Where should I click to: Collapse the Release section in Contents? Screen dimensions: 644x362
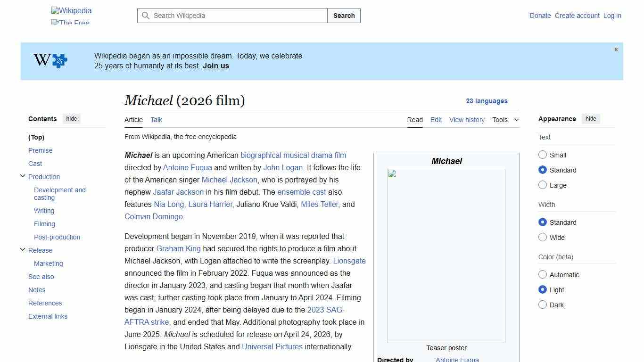click(x=23, y=249)
